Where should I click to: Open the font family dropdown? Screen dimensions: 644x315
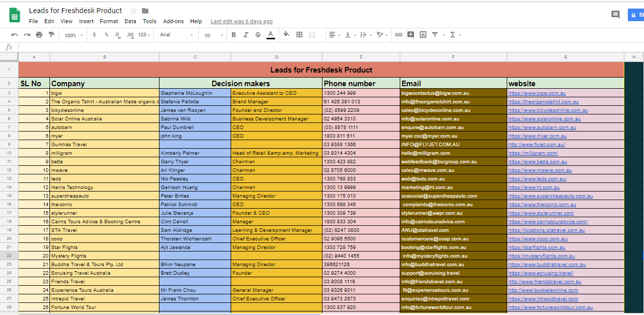click(175, 35)
